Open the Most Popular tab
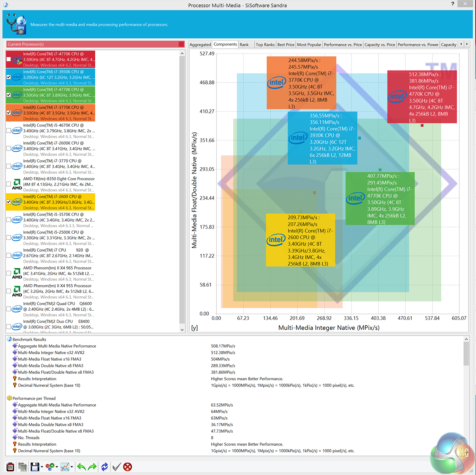This screenshot has height=475, width=476. coord(309,45)
